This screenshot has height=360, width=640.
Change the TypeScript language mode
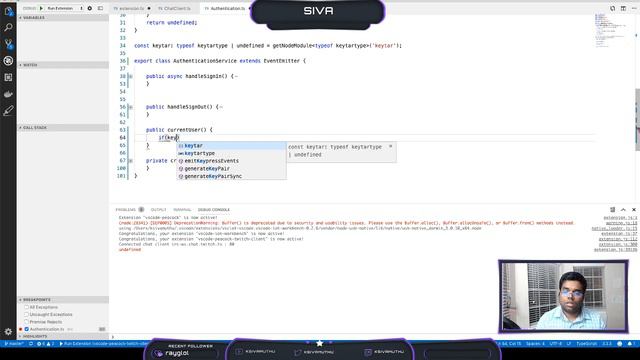pos(586,344)
